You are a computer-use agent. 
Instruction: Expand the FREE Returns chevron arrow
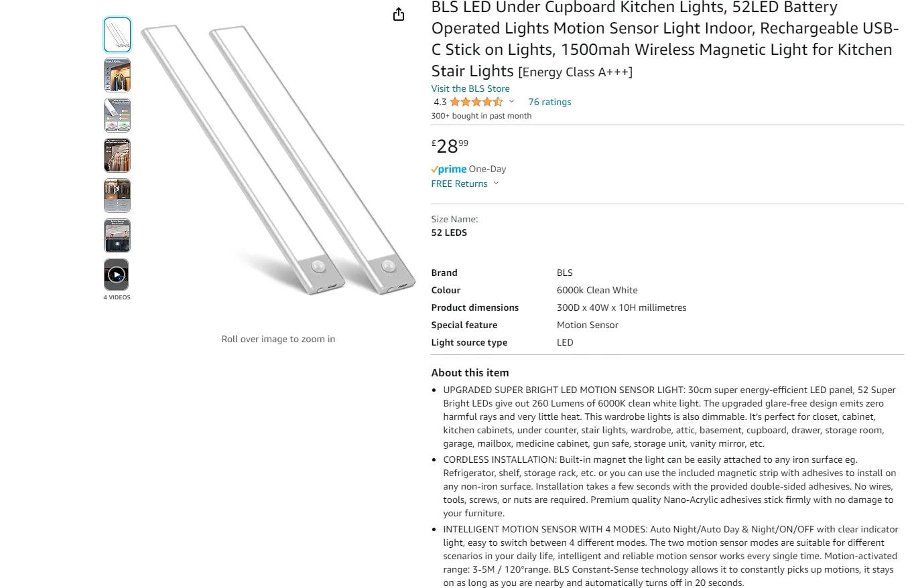point(496,183)
